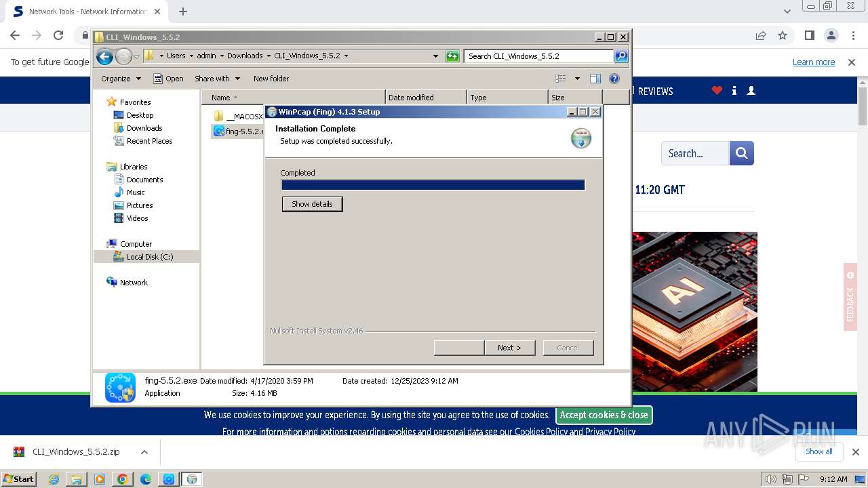Click Learn more link in Chrome

point(814,62)
